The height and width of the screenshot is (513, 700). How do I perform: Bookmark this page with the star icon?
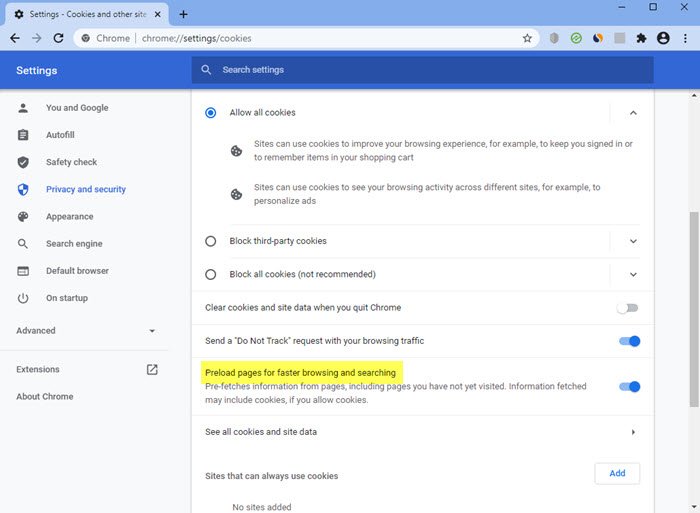click(x=527, y=38)
